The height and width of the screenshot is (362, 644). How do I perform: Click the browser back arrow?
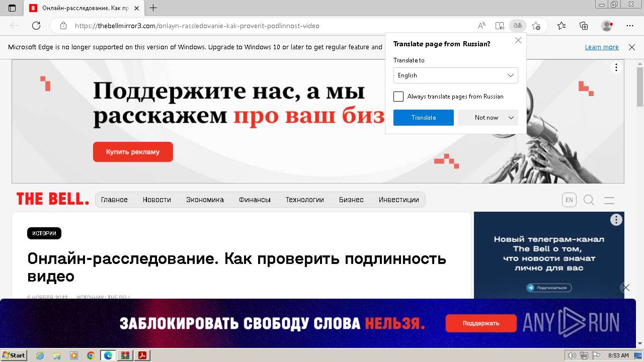(x=14, y=26)
